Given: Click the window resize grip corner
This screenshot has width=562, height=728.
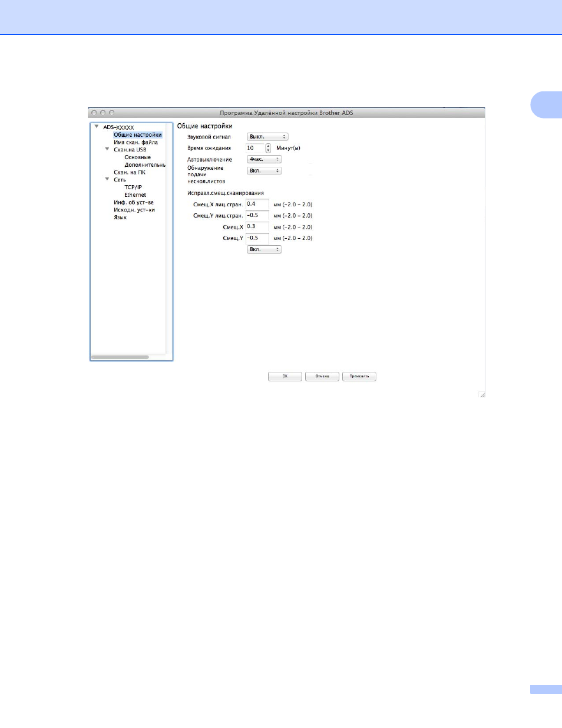Looking at the screenshot, I should (481, 394).
